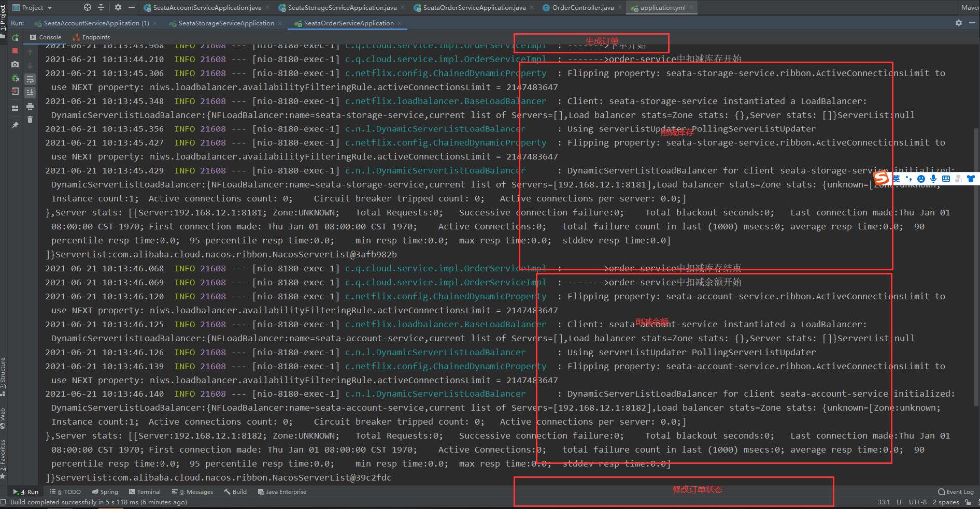Click the locate/select opened file crosshair icon
Screen dimensions: 980x509
coord(87,7)
